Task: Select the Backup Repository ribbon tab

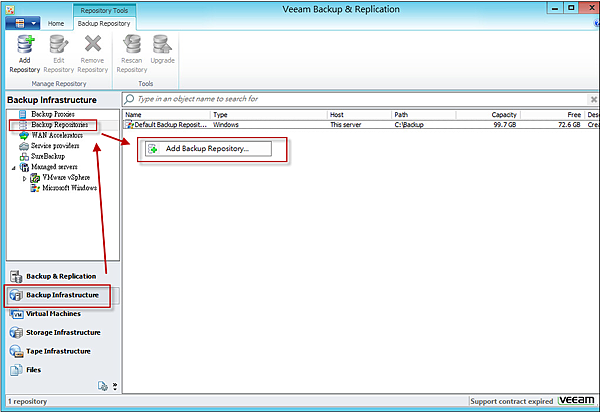Action: (x=104, y=23)
